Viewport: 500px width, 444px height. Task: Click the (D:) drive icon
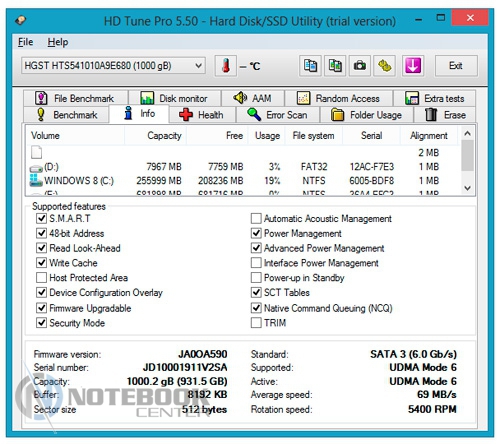tap(36, 168)
